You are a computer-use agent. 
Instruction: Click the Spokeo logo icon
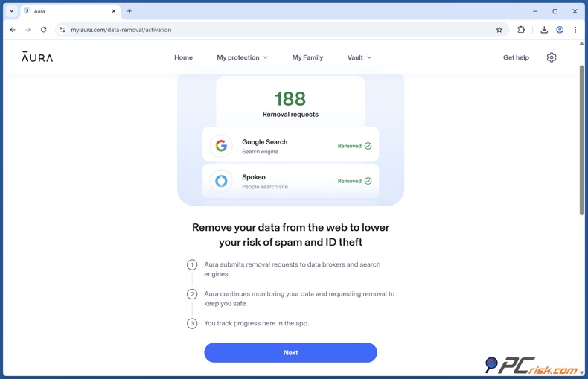pos(221,181)
